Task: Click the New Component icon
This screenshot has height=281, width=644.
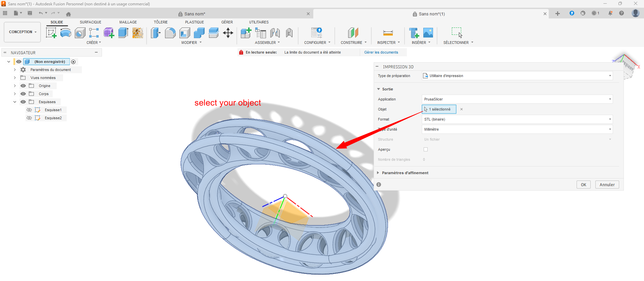Action: [246, 32]
